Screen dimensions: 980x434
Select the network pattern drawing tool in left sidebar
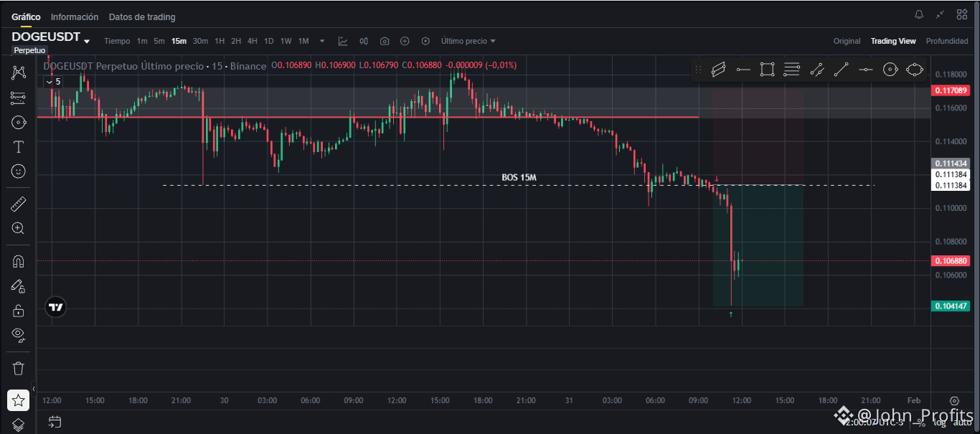click(19, 72)
